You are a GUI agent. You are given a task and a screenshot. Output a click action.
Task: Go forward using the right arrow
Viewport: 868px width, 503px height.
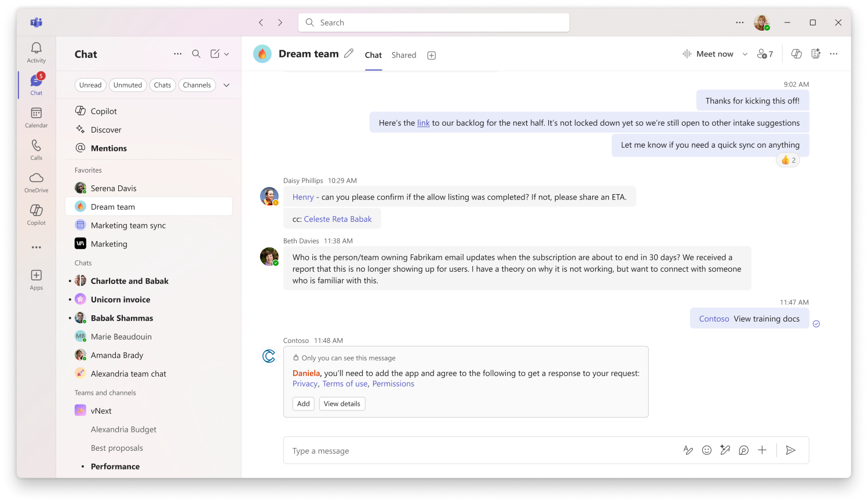coord(280,23)
